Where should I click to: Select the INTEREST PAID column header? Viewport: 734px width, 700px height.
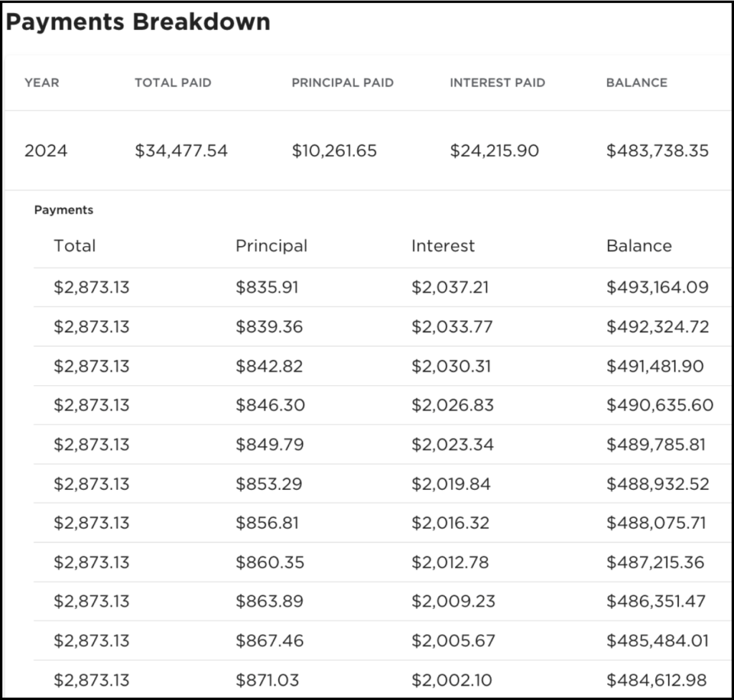click(497, 82)
